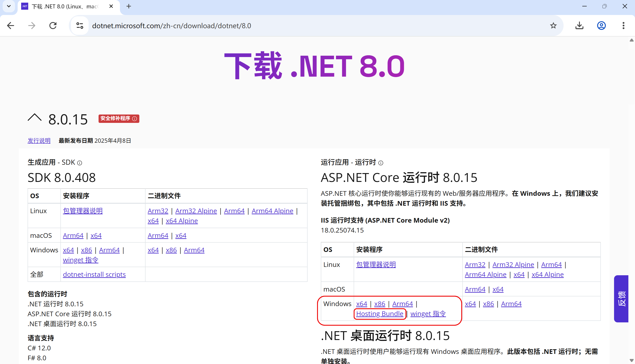Viewport: 635px width, 364px height.
Task: Download SDK macOS Arm64 binary
Action: pyautogui.click(x=158, y=235)
